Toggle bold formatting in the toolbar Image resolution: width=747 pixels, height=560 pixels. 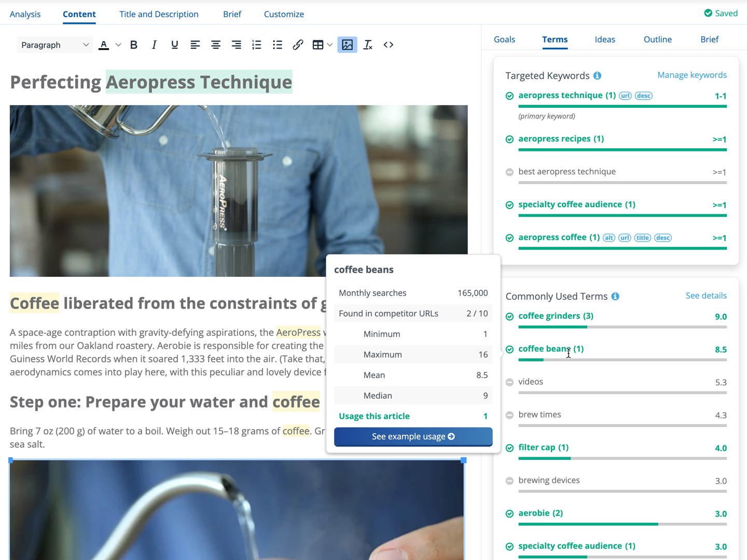pyautogui.click(x=133, y=45)
